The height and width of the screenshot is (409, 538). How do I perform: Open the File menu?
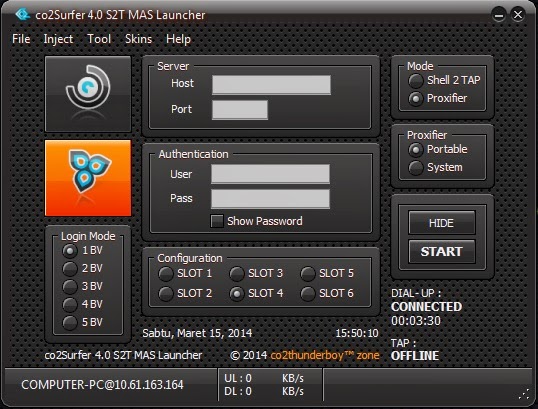(x=21, y=39)
